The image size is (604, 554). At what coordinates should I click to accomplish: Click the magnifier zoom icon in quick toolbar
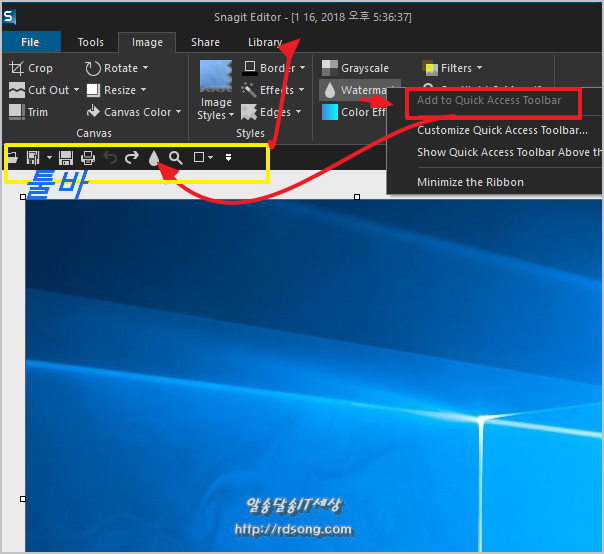pos(176,158)
